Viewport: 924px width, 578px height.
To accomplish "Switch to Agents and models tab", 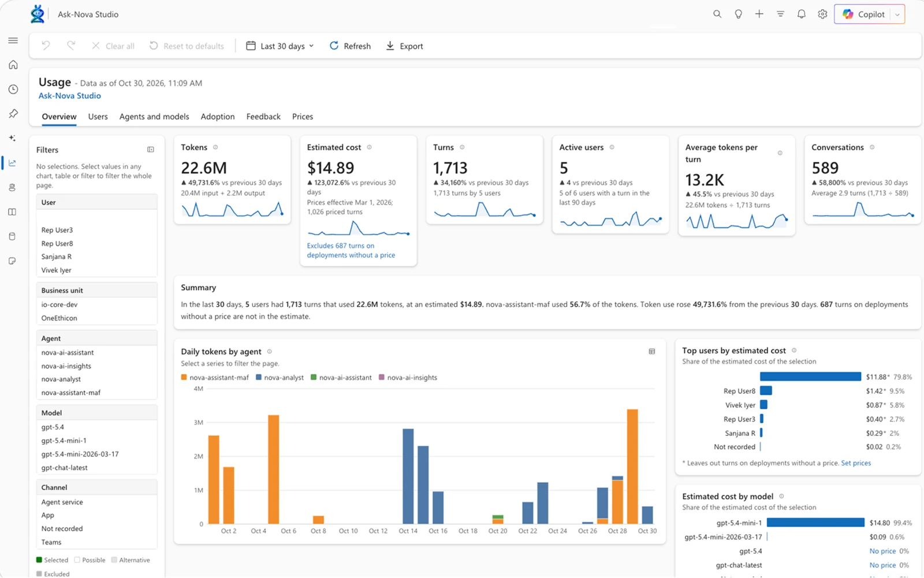I will pos(154,117).
